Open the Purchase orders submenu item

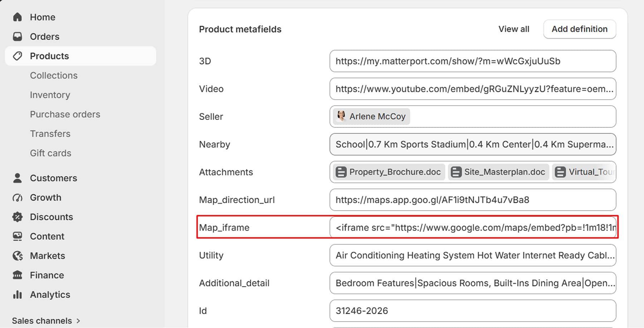click(65, 114)
